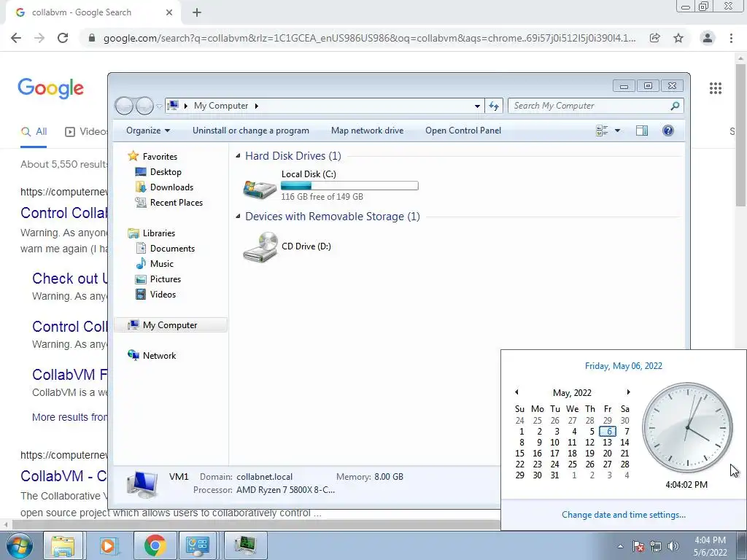747x560 pixels.
Task: Click the CollabVM - C search result link
Action: pos(63,475)
